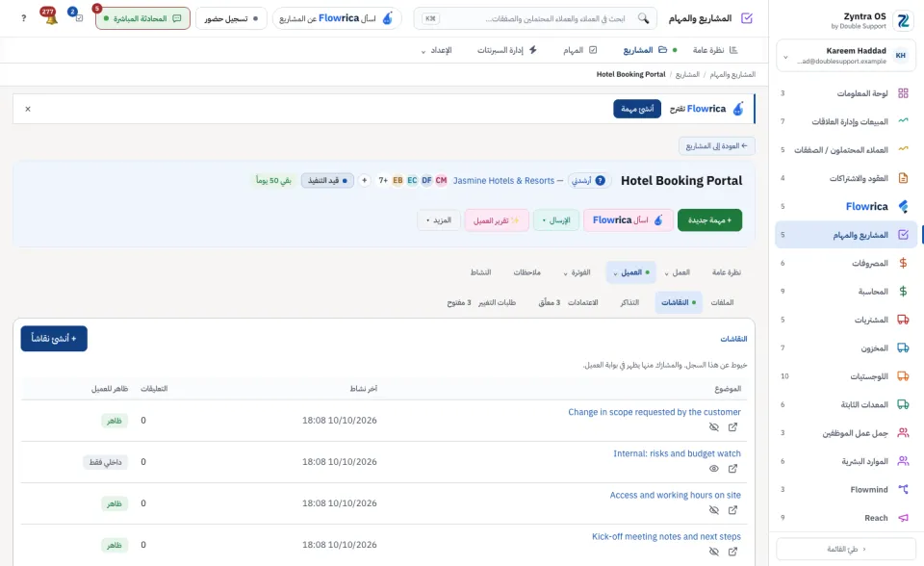The height and width of the screenshot is (566, 924).
Task: Toggle client visibility for 'Kick-off meeting notes'
Action: [713, 552]
